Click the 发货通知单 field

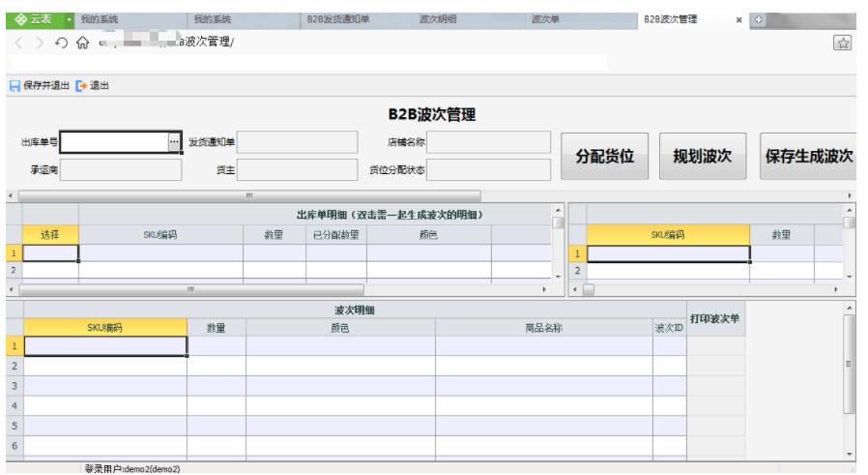298,142
